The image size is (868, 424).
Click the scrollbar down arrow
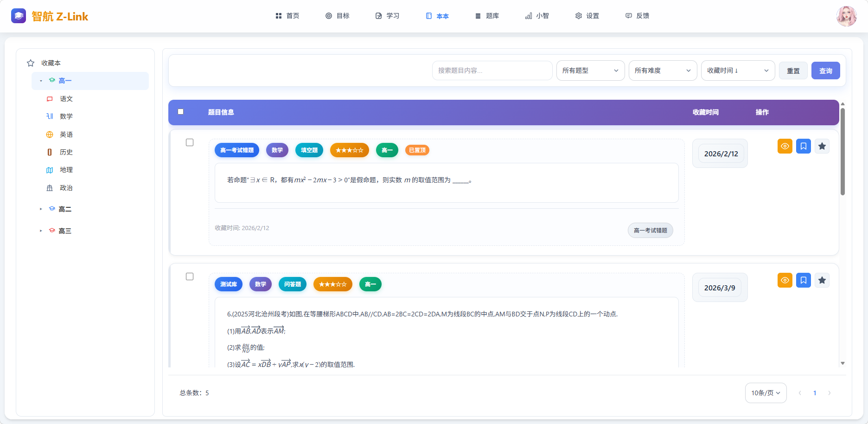click(842, 363)
